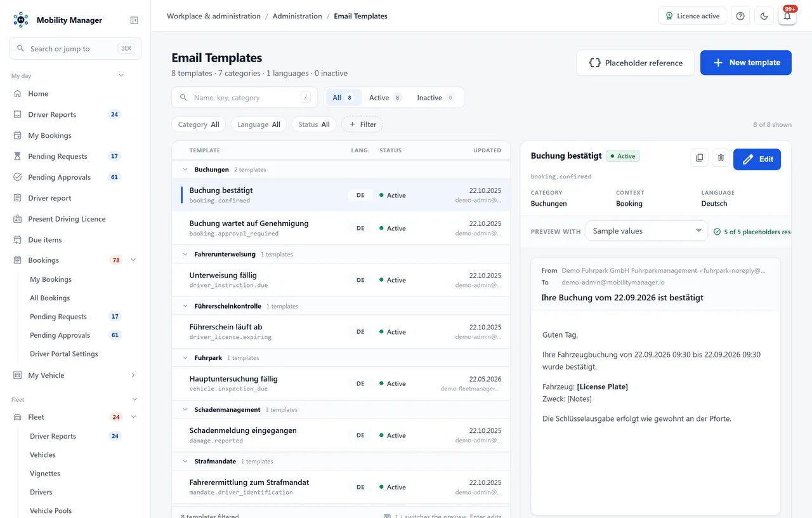This screenshot has width=812, height=518.
Task: Switch to the Inactive tab
Action: 436,98
